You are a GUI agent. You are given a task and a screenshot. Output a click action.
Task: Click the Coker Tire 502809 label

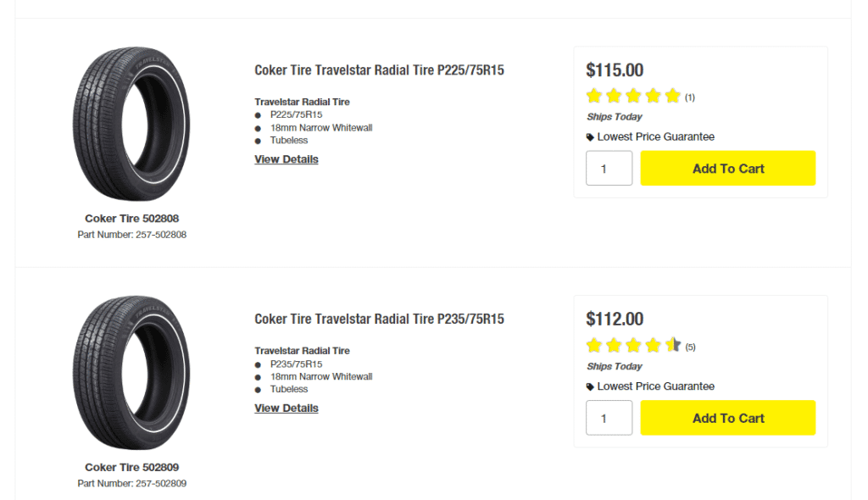(131, 468)
